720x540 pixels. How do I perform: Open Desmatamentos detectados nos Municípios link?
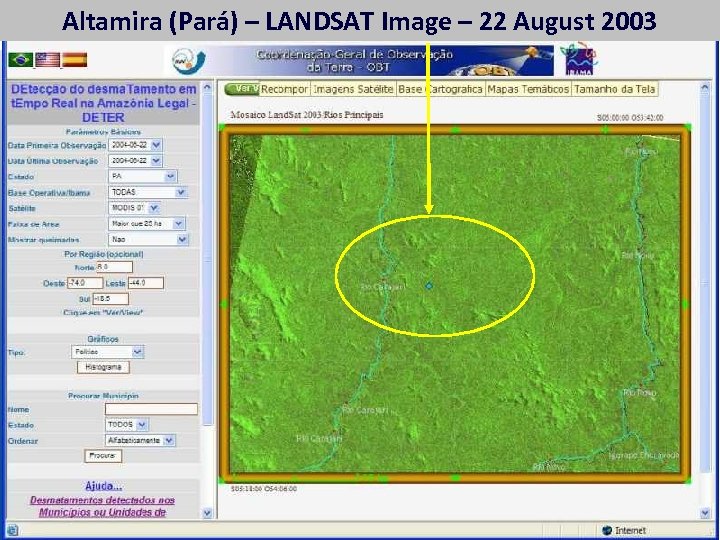point(102,506)
